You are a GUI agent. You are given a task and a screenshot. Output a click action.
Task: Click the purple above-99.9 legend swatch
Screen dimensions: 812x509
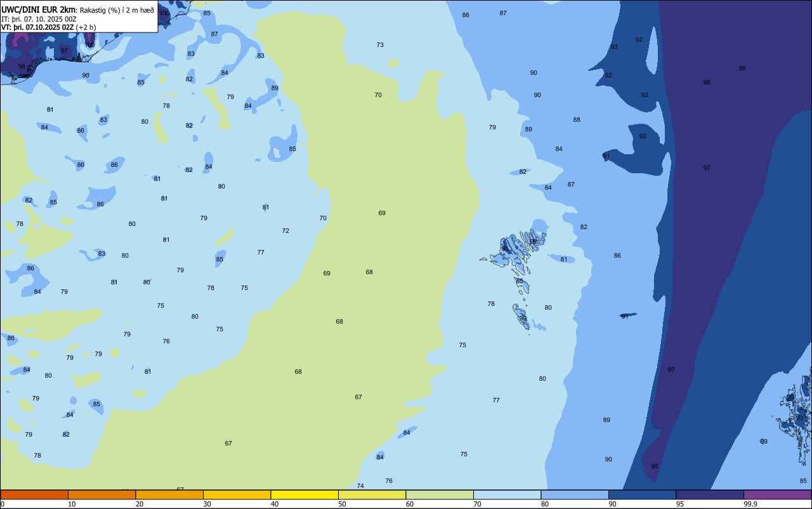click(x=777, y=495)
